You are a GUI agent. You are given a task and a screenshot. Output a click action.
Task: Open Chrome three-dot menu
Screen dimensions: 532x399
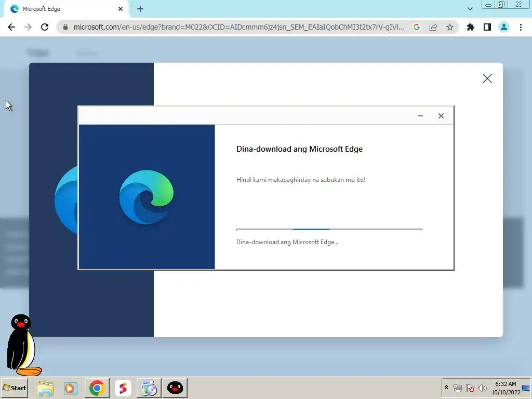521,27
